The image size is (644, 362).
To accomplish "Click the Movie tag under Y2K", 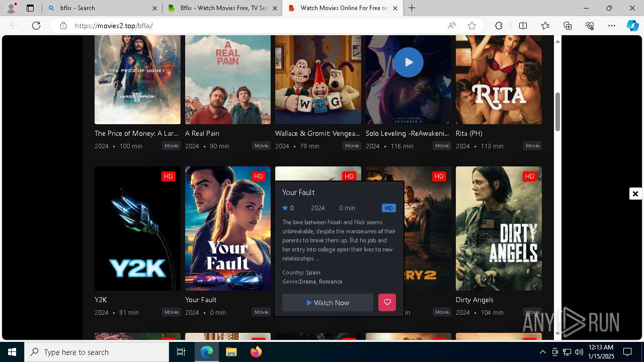I will click(171, 312).
